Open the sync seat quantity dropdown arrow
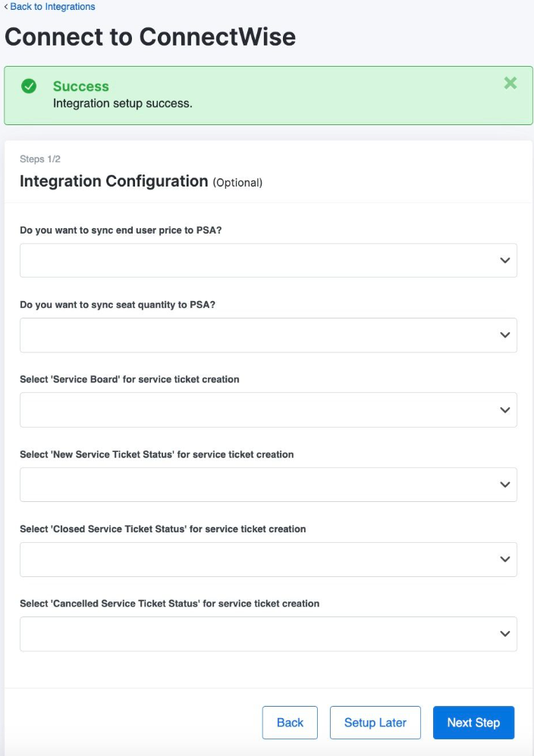Image resolution: width=534 pixels, height=756 pixels. 505,334
